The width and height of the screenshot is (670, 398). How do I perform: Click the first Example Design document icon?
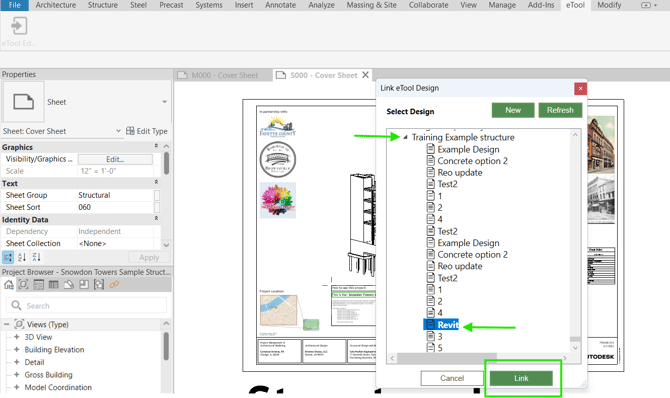click(x=431, y=149)
